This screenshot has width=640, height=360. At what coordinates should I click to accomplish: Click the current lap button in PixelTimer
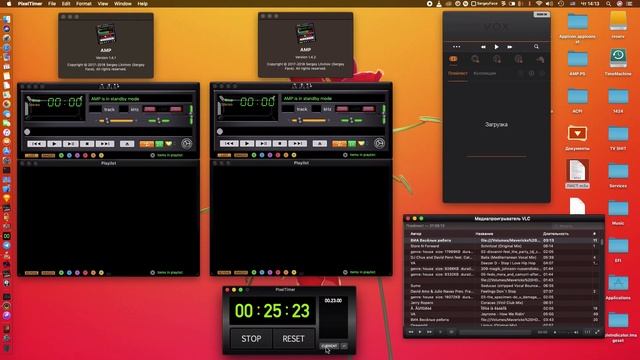coord(329,346)
